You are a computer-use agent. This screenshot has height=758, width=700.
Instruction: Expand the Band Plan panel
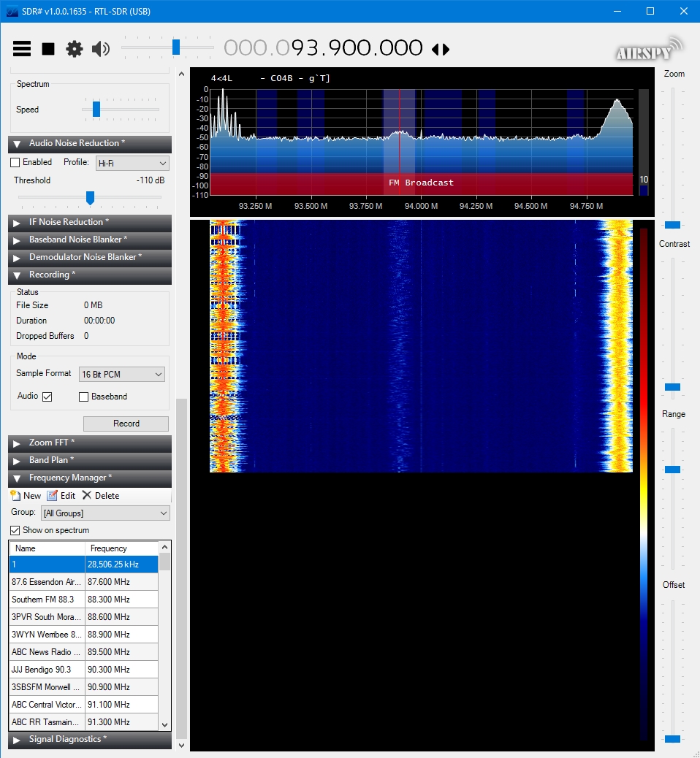click(89, 460)
